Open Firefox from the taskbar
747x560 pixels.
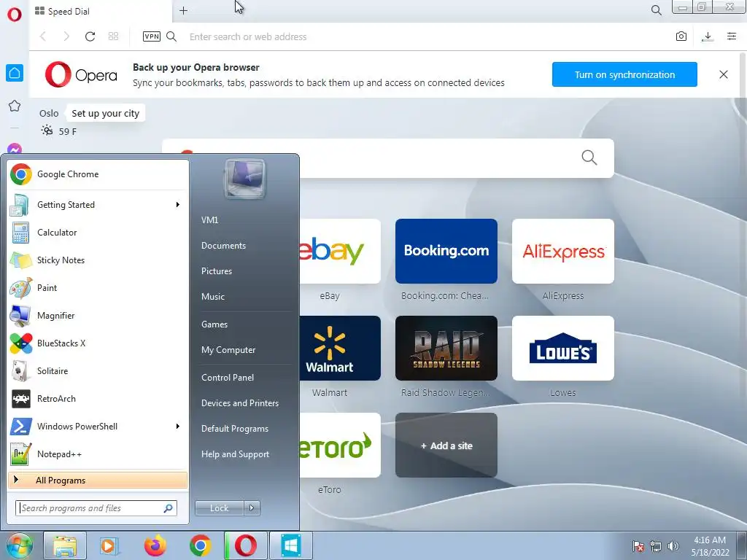click(x=155, y=545)
